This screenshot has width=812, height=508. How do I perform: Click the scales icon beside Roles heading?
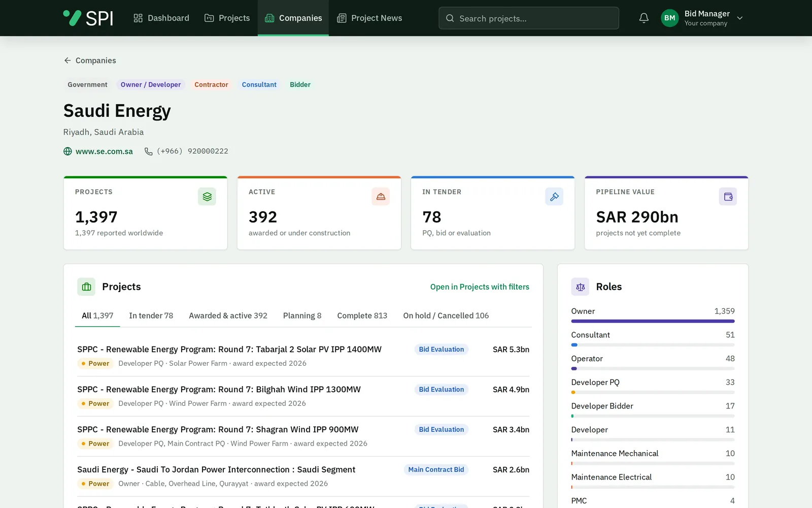pos(580,287)
